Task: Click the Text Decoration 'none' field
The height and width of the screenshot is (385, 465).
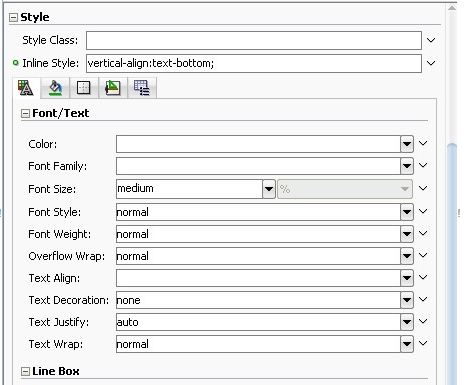Action: [x=258, y=300]
